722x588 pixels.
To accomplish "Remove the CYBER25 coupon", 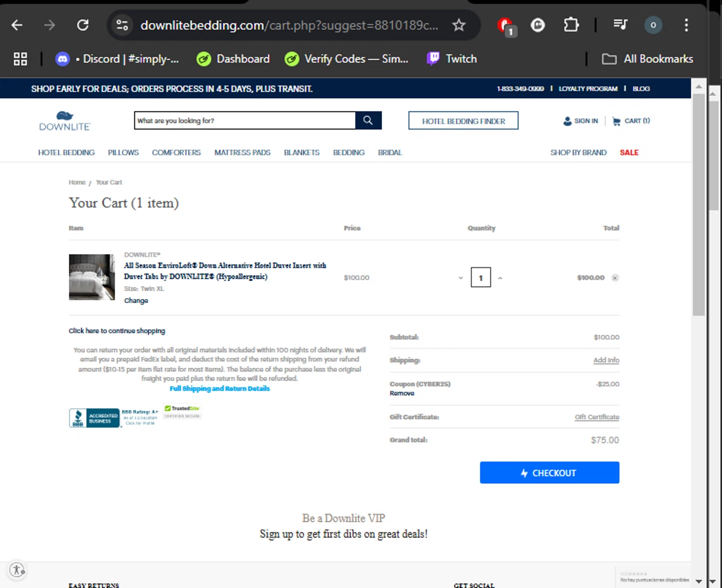I will 402,393.
